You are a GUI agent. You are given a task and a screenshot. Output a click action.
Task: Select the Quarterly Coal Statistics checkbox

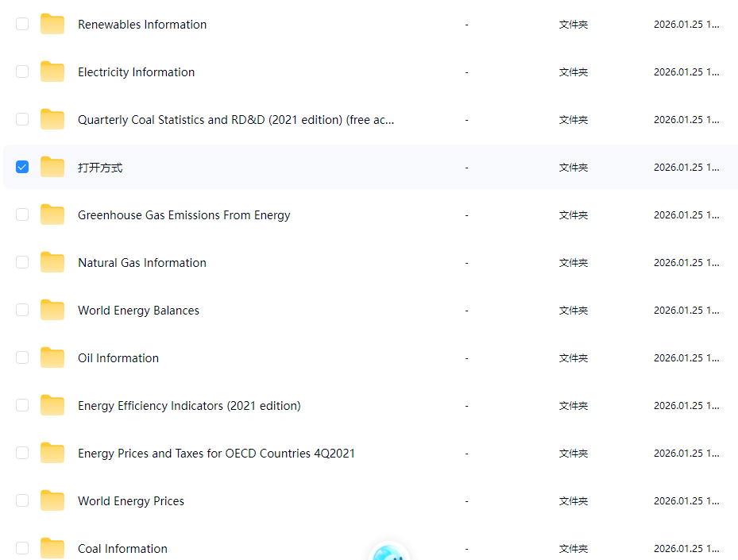[x=22, y=119]
